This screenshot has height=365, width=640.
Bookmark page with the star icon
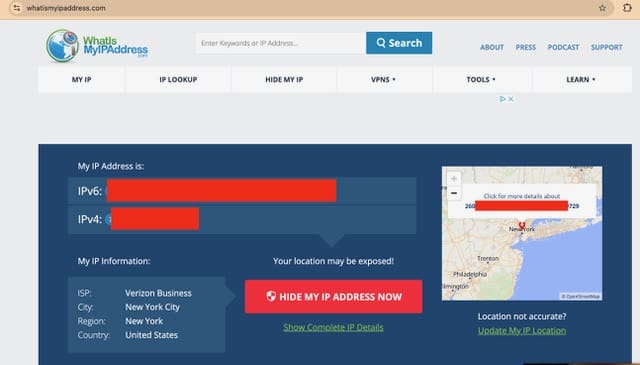602,8
